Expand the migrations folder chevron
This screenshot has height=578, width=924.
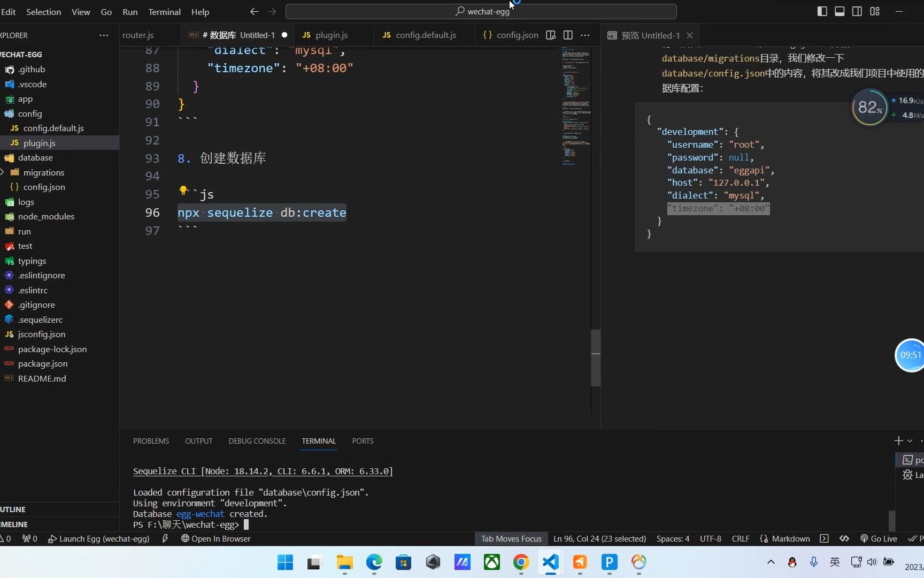tap(3, 172)
